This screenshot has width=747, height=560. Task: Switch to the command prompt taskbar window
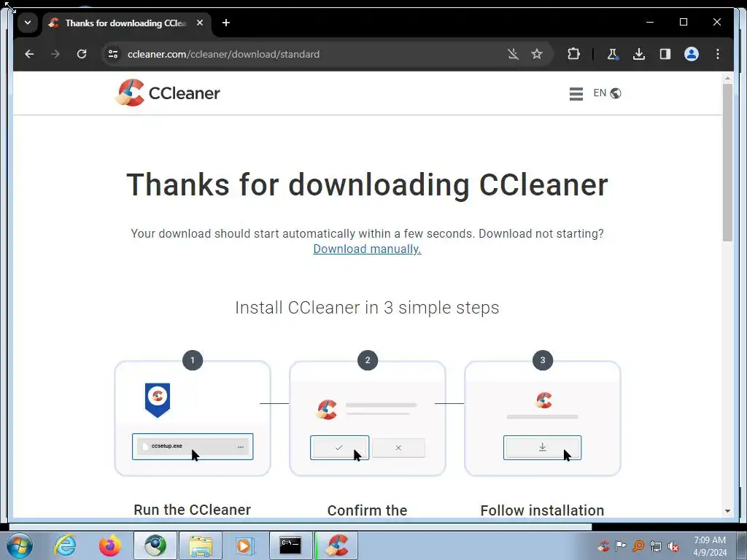coord(290,545)
